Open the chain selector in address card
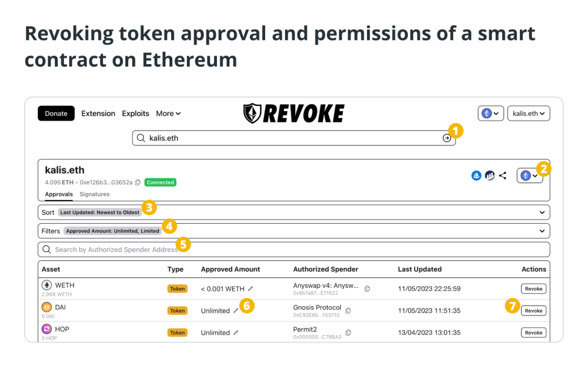 click(530, 175)
